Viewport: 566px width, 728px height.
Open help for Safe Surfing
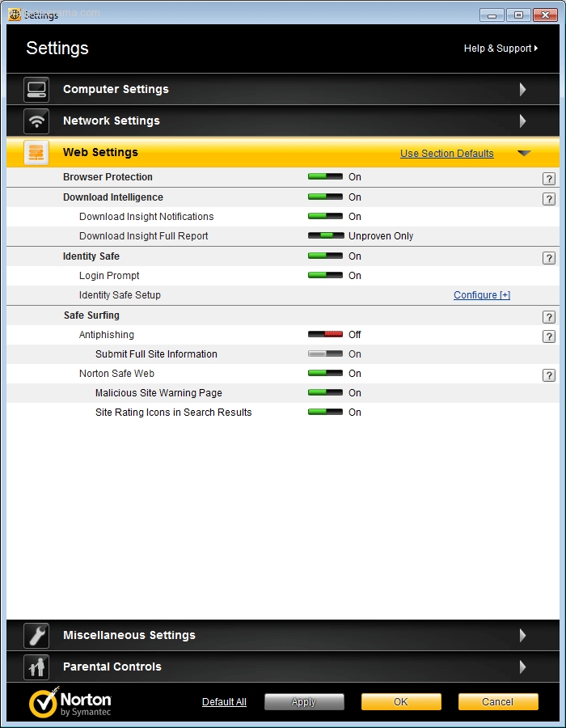click(x=549, y=316)
